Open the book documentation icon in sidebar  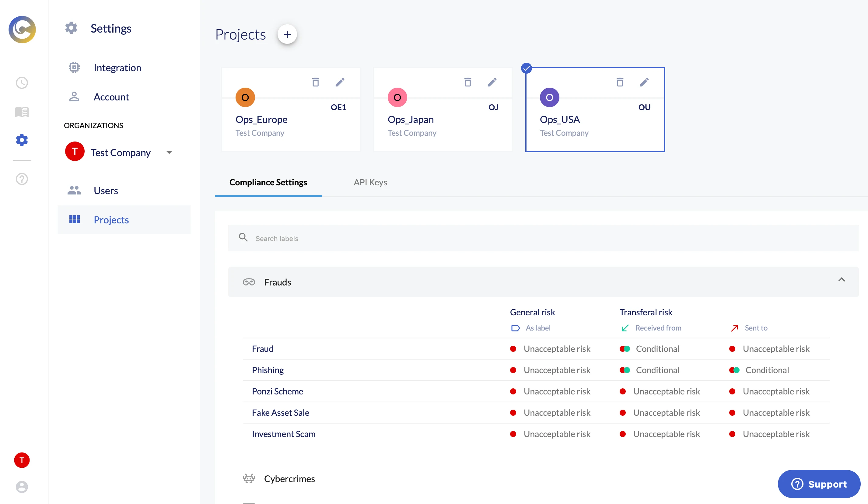click(x=22, y=112)
